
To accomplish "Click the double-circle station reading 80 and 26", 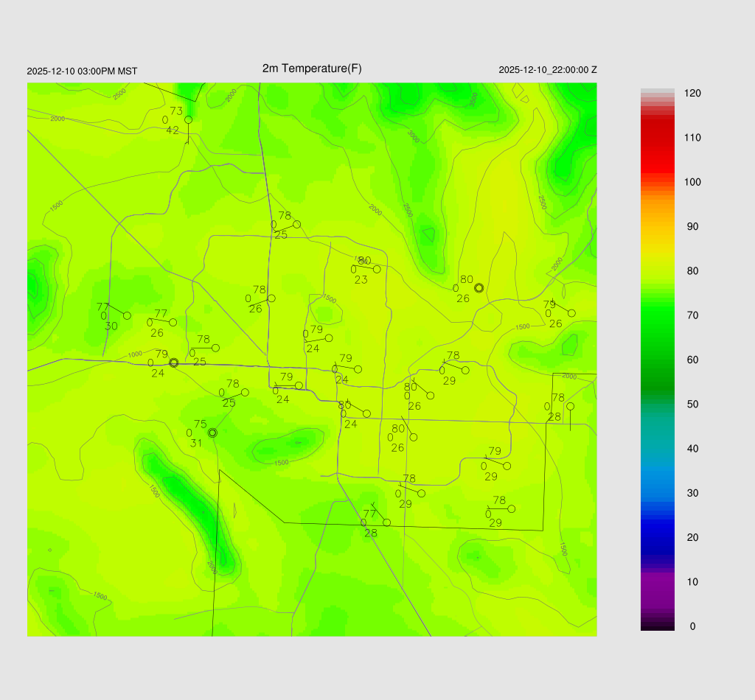I will (479, 288).
